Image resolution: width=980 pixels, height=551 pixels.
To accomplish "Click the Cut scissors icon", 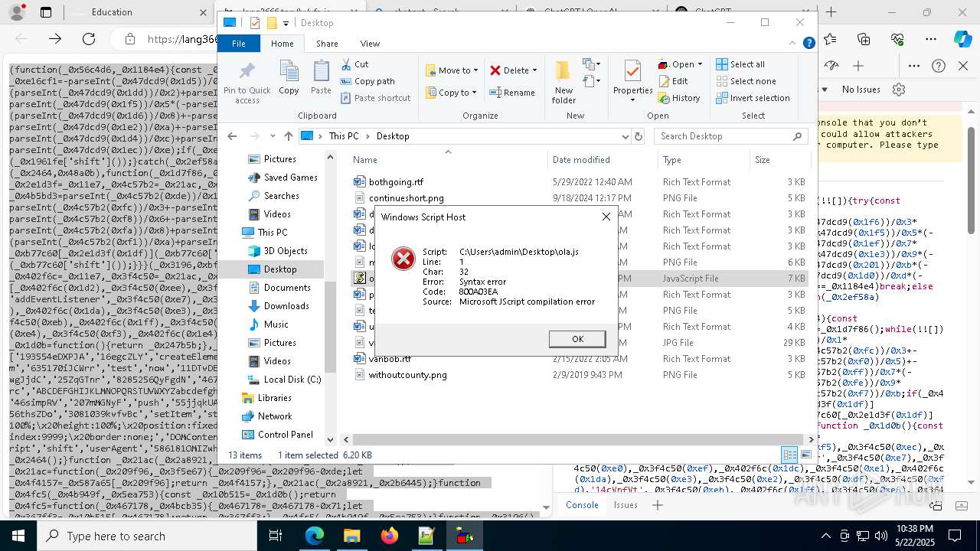I will coord(346,64).
